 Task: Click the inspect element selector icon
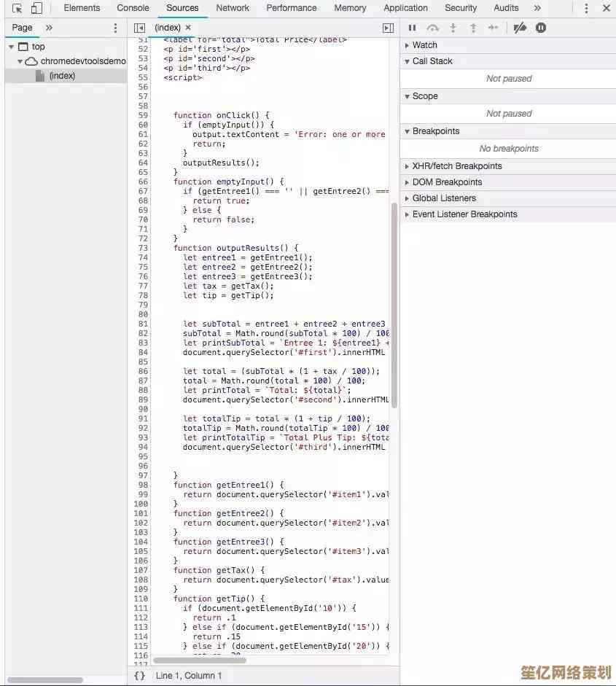pyautogui.click(x=17, y=8)
